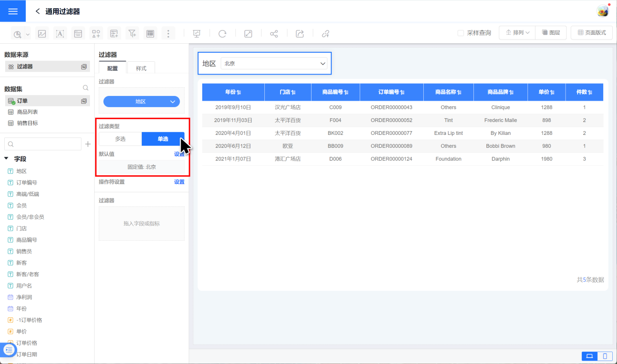
Task: Click the add filter funnel icon
Action: click(x=132, y=34)
